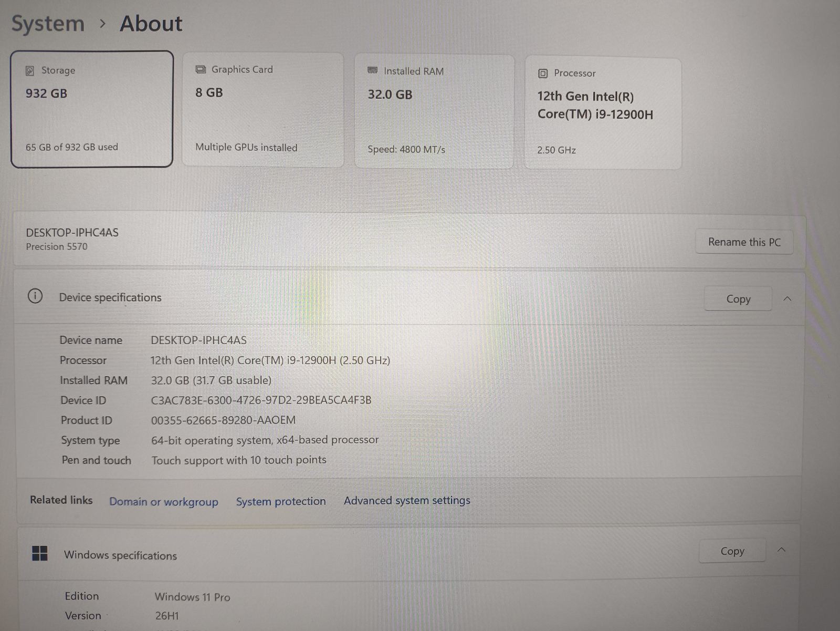Screen dimensions: 840x631
Task: Click 'Touch support with 10 touch points'
Action: [239, 460]
